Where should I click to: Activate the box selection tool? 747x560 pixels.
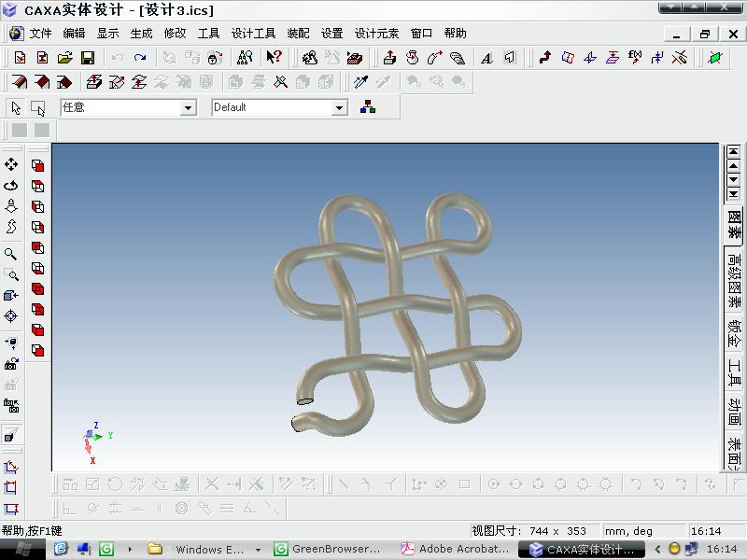(x=37, y=108)
